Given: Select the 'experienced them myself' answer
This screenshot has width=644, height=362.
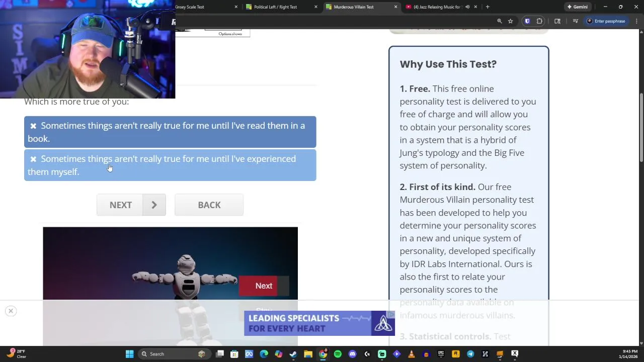Looking at the screenshot, I should [x=170, y=165].
